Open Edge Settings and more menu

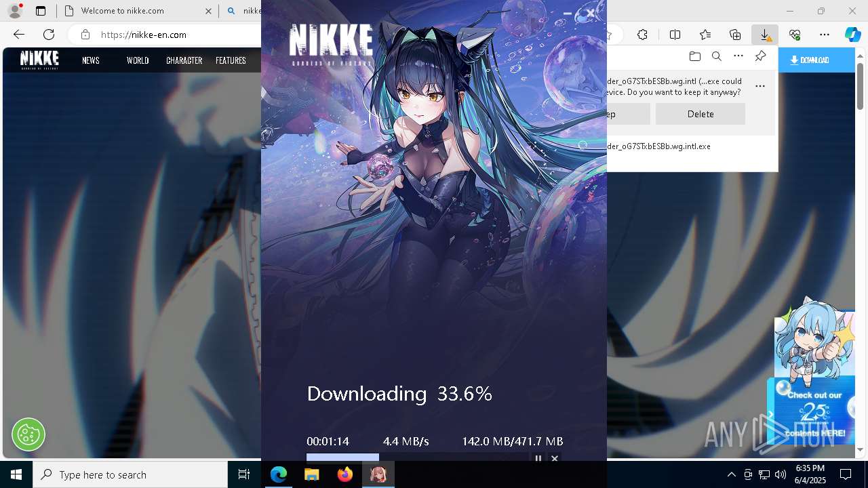click(825, 35)
